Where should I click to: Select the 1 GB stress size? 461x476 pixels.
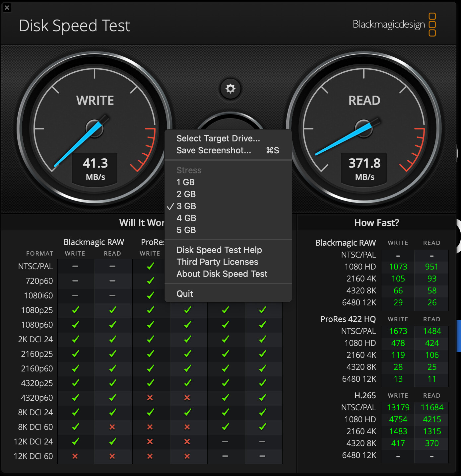[x=185, y=182]
